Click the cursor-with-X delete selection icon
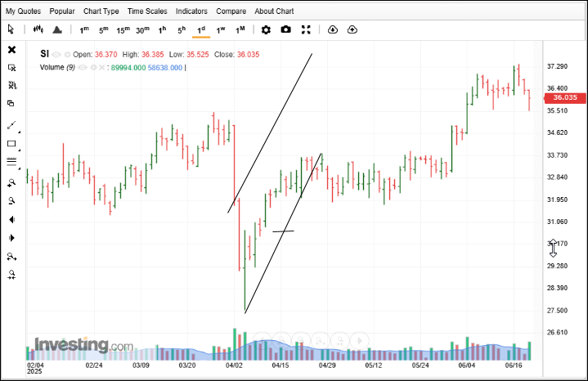 12,68
